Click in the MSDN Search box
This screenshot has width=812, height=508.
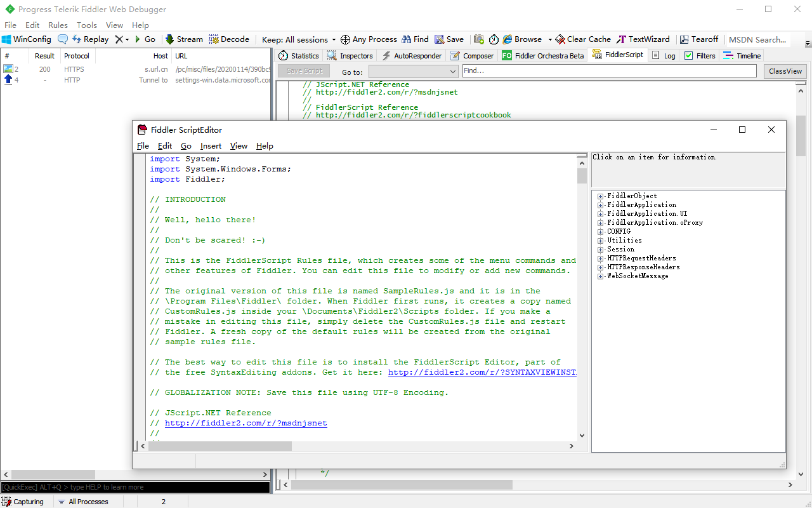757,39
